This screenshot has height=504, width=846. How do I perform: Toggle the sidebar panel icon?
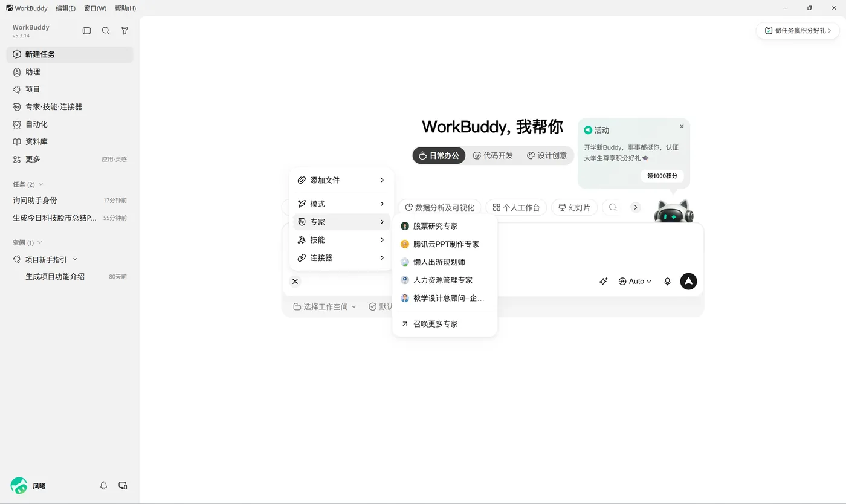[x=86, y=31]
